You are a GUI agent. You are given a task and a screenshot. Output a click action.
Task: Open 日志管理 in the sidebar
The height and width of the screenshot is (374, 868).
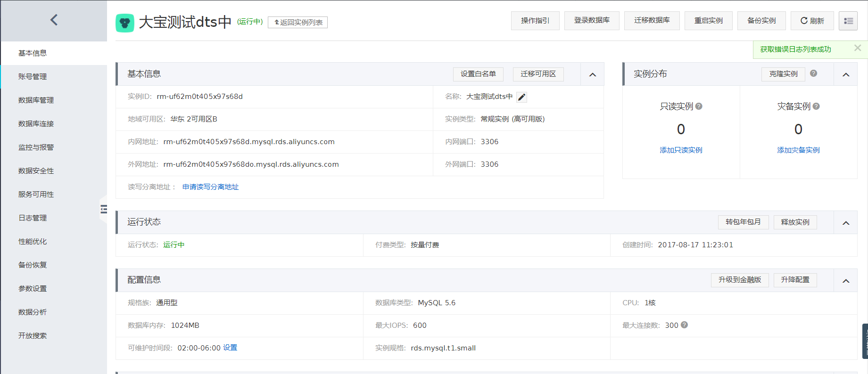(33, 218)
